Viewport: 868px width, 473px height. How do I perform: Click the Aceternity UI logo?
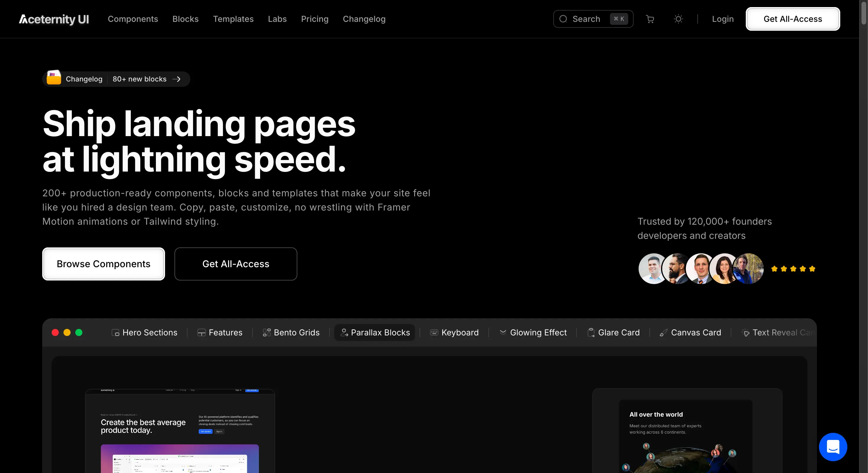point(54,19)
